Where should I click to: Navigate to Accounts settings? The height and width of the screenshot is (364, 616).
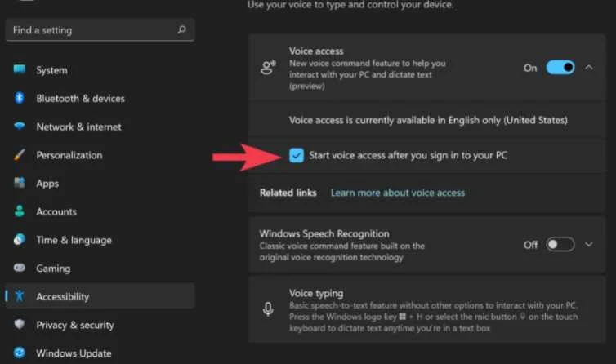tap(100, 211)
